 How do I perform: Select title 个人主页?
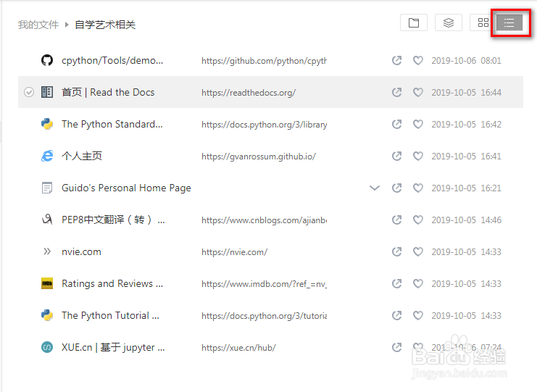(x=82, y=156)
